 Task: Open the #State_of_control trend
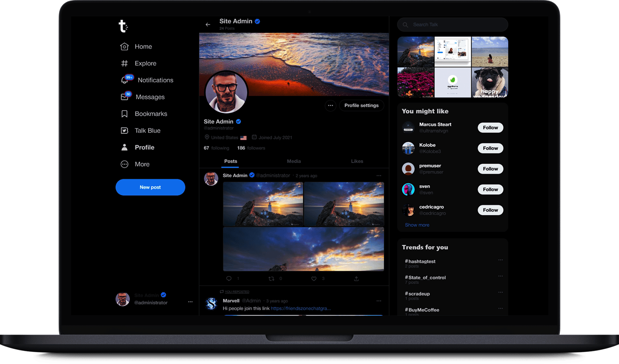point(425,278)
